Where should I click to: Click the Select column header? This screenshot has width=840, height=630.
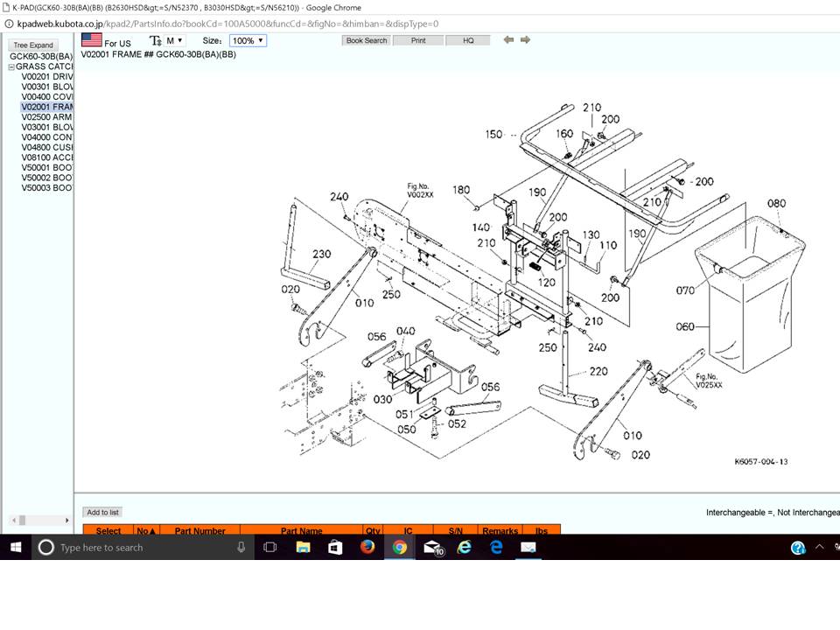[108, 530]
